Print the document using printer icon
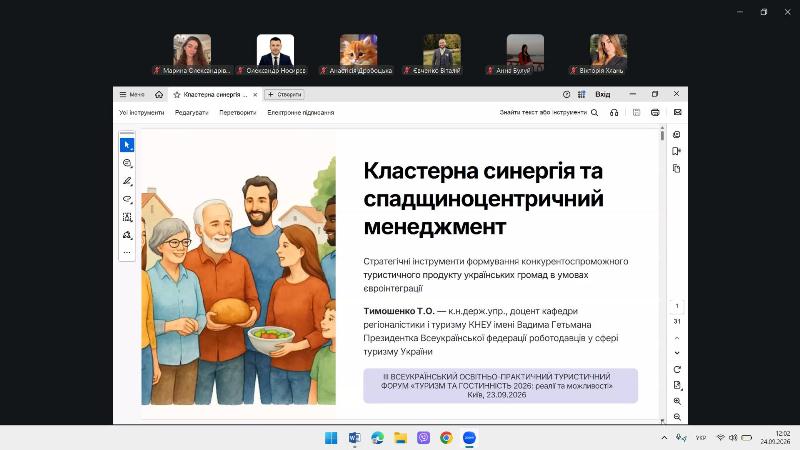This screenshot has height=450, width=800. tap(655, 112)
